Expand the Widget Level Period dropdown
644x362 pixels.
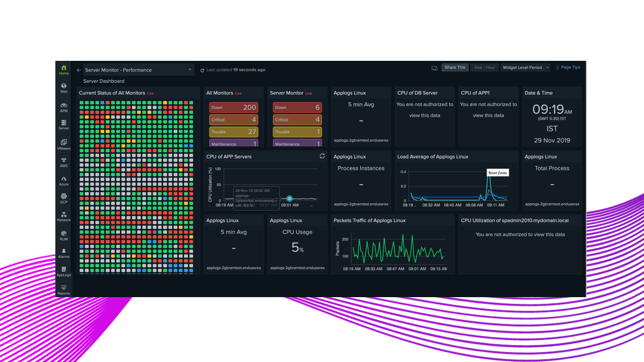525,67
